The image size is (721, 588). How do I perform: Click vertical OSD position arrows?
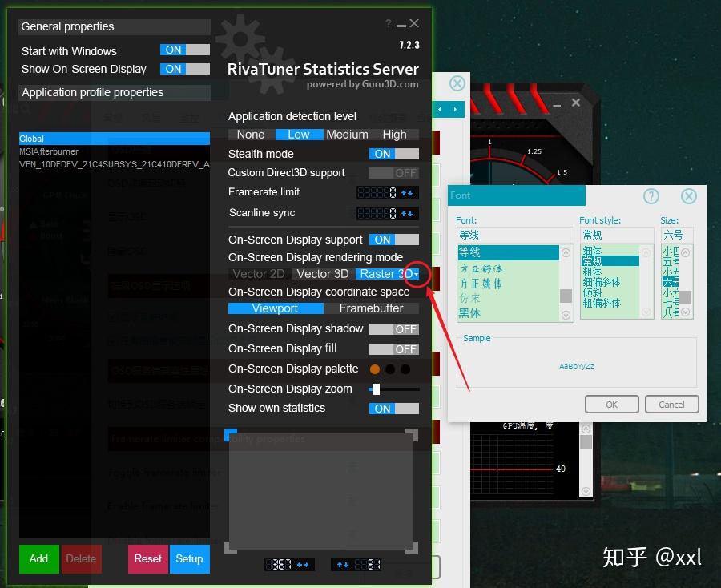(343, 565)
